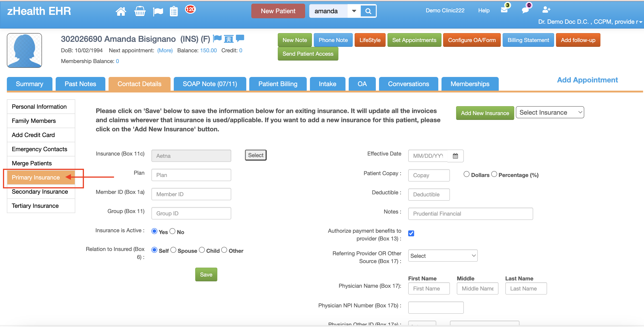Click the LifeStyle button
This screenshot has width=644, height=327.
coord(370,40)
